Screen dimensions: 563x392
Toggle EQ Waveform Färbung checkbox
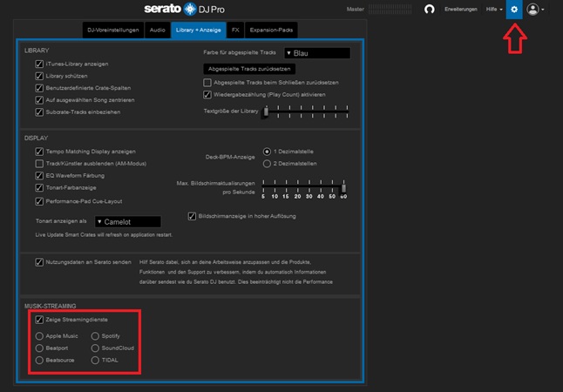(x=39, y=176)
